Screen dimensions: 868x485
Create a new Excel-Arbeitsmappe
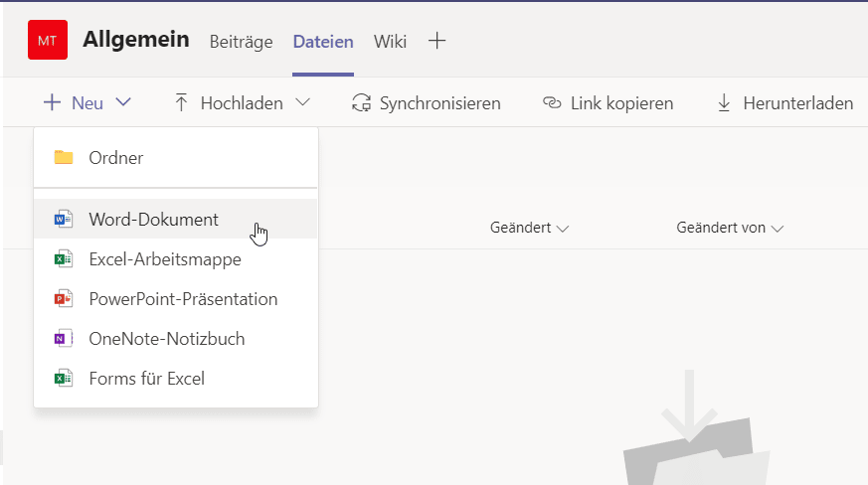[x=175, y=259]
